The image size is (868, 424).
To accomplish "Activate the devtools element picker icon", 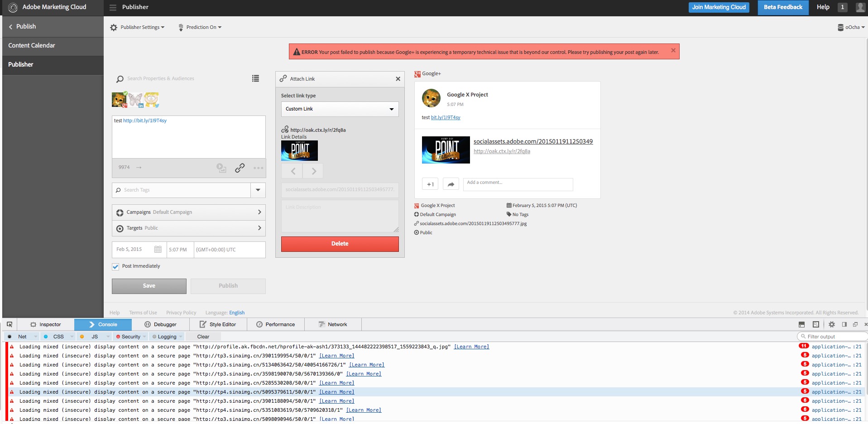I will (x=10, y=324).
